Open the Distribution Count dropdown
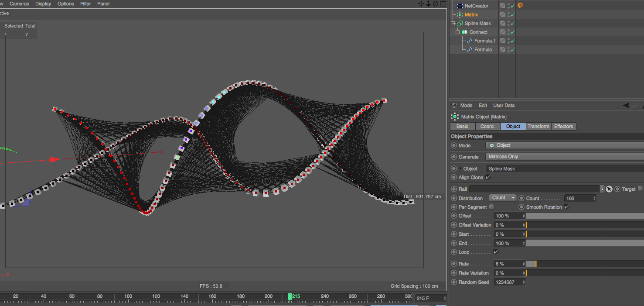 502,198
